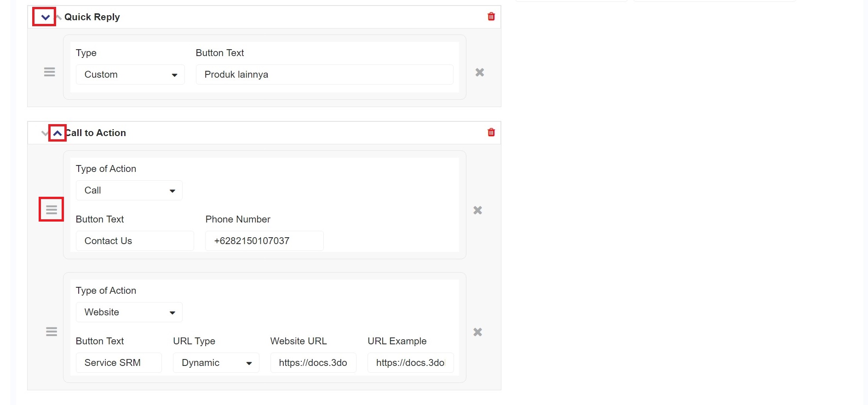Move the Quick Reply section down
The height and width of the screenshot is (405, 868).
click(x=45, y=17)
